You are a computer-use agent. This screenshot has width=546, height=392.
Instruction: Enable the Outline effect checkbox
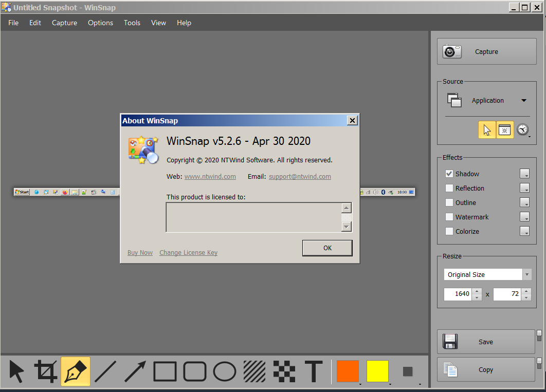[449, 202]
